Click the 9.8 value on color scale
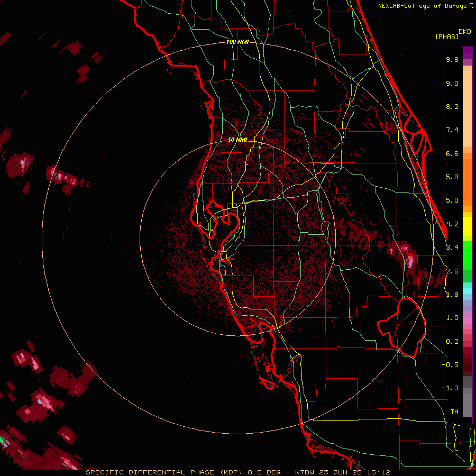 click(452, 59)
